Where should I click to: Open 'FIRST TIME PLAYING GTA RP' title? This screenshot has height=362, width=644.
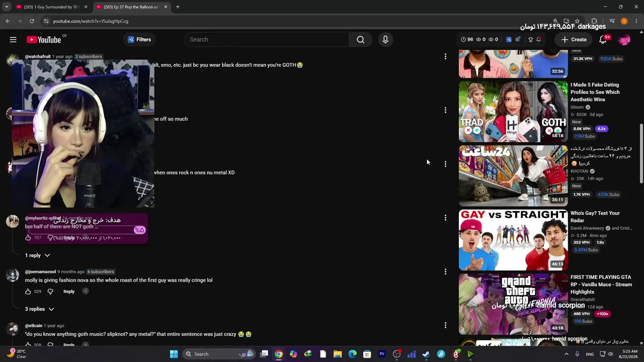coord(601,285)
